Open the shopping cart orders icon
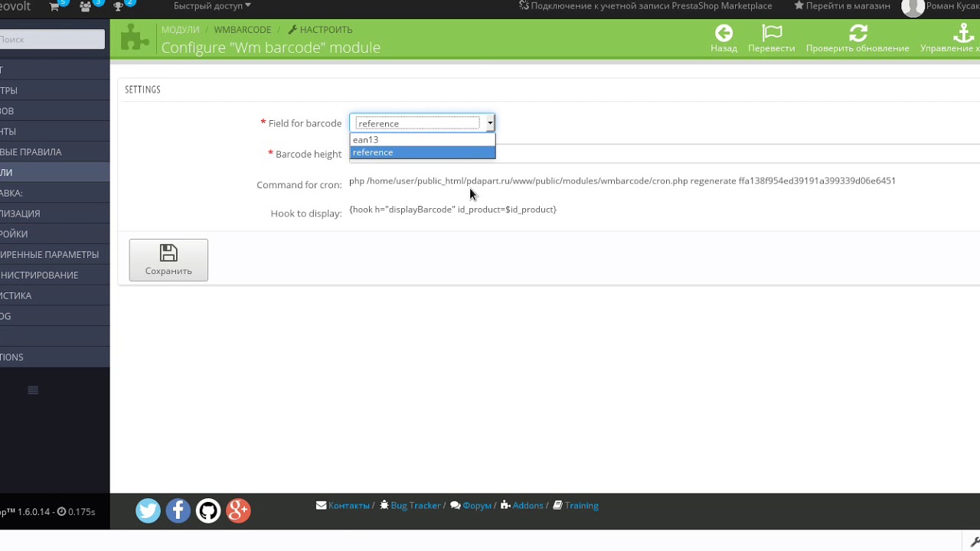 54,6
